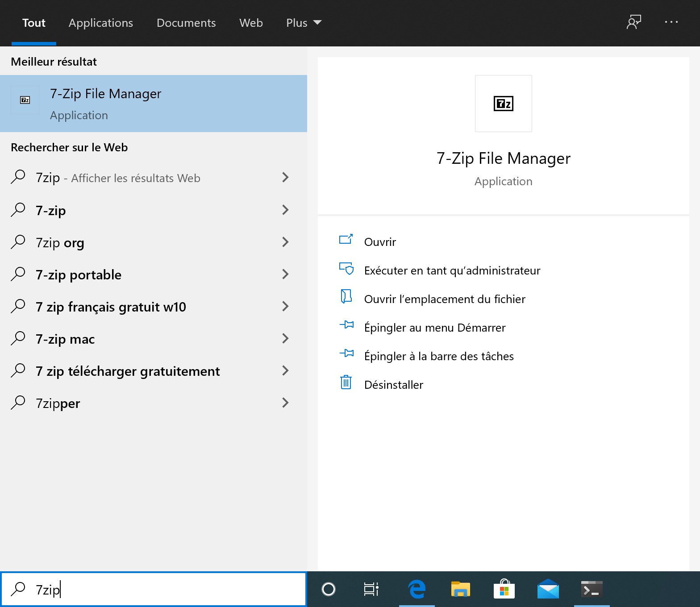
Task: Open Microsoft Edge from the taskbar
Action: (x=417, y=589)
